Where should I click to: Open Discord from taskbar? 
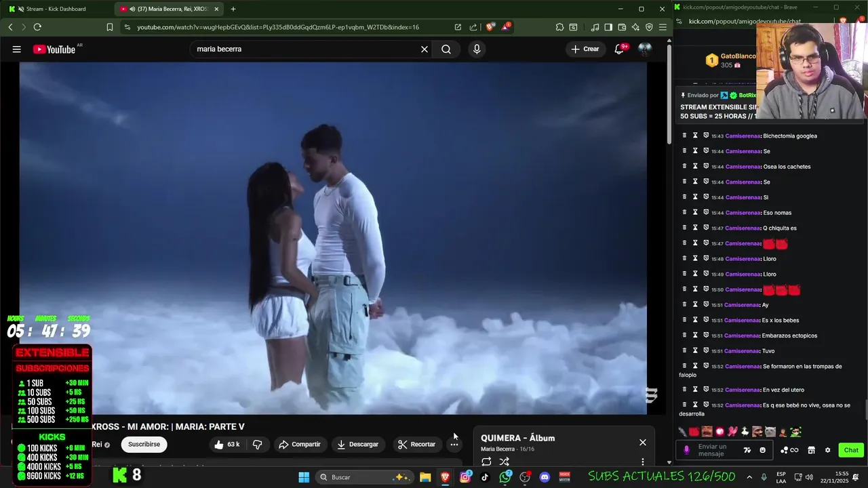point(545,477)
